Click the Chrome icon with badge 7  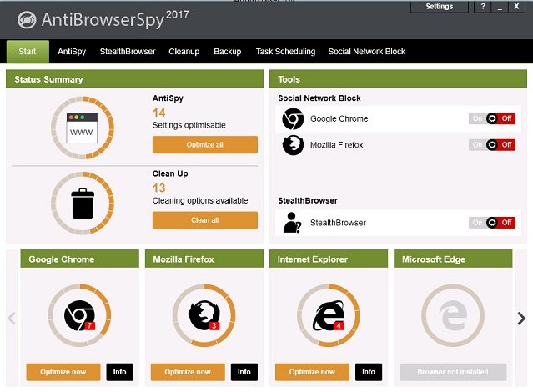coord(80,315)
